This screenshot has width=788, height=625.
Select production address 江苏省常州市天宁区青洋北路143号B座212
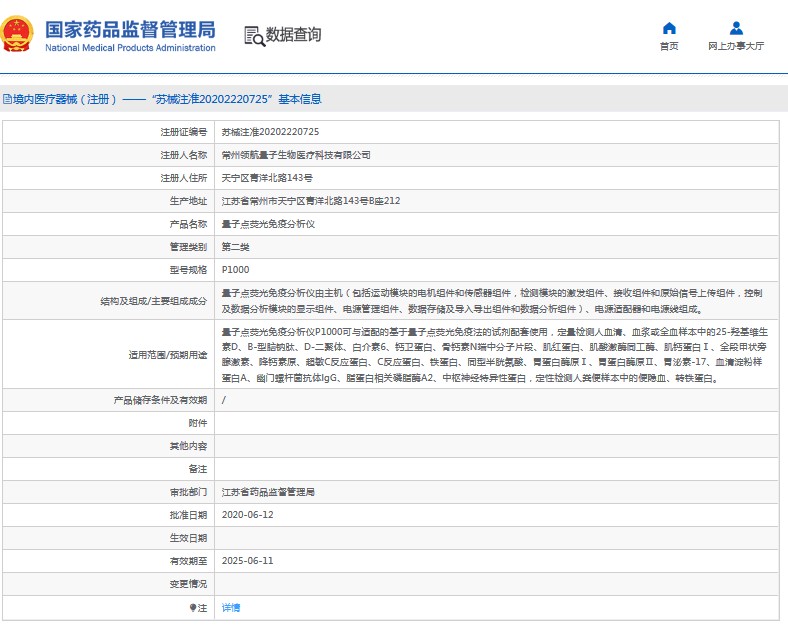point(311,201)
